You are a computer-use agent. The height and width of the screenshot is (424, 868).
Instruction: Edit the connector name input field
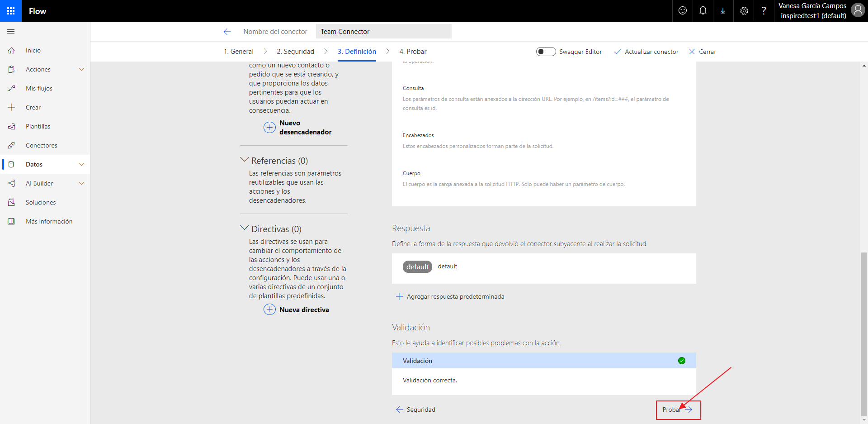point(383,32)
